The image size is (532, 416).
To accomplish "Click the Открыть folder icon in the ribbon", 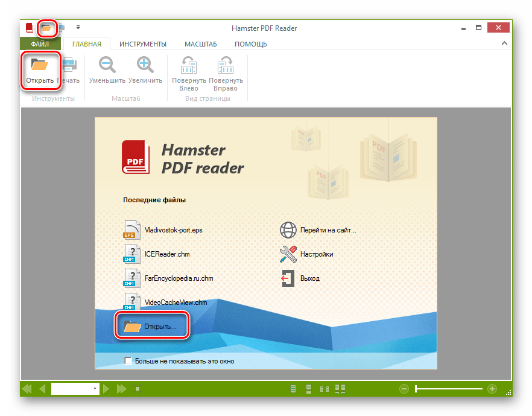I will (x=40, y=65).
